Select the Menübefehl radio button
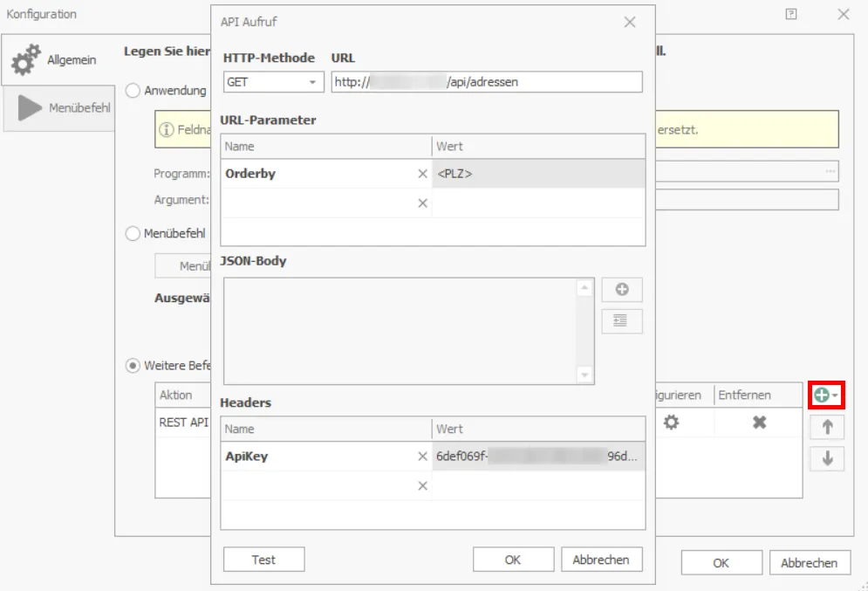 [133, 233]
